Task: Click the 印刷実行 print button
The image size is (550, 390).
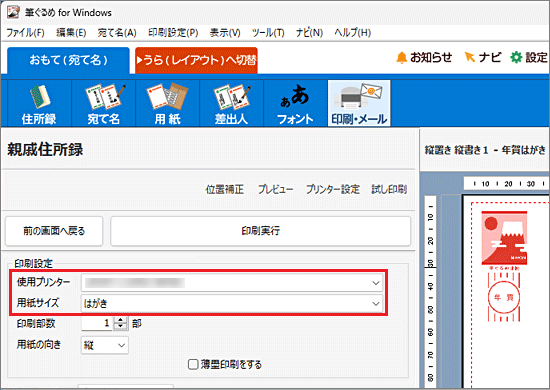Action: [x=260, y=231]
